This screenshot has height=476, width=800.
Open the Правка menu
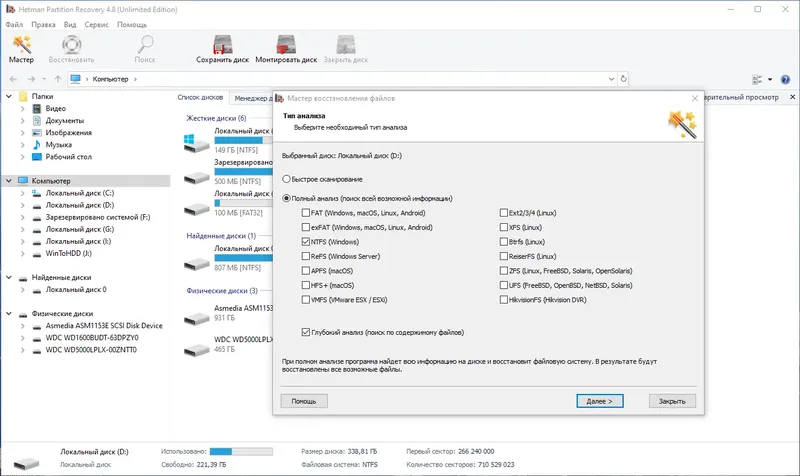43,24
